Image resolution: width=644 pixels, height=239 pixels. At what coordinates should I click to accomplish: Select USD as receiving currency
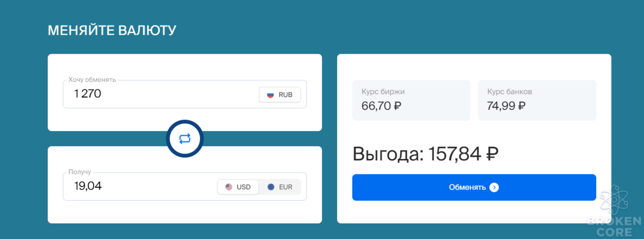(238, 187)
